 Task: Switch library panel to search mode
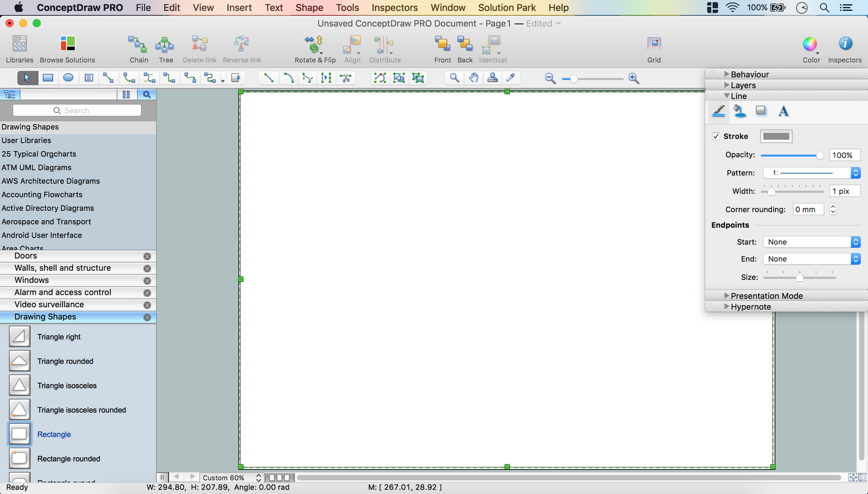click(147, 94)
